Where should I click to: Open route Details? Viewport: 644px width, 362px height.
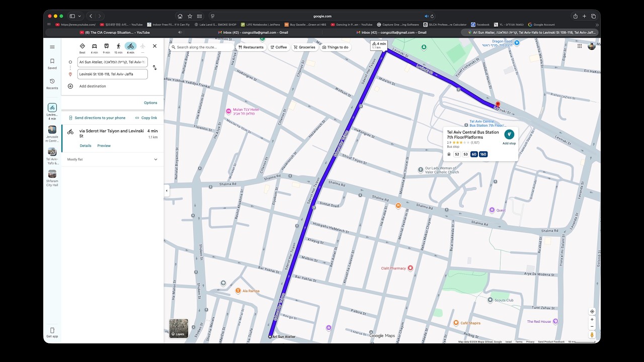coord(86,146)
